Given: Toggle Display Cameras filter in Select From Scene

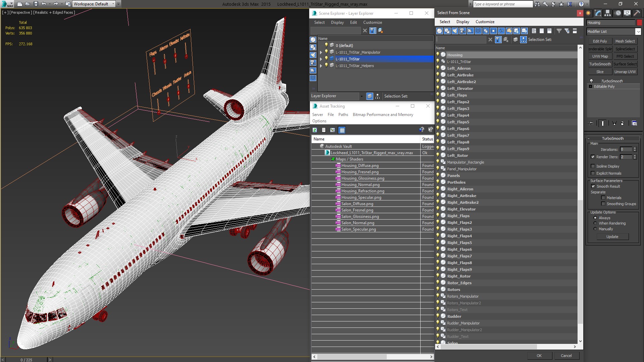Looking at the screenshot, I should (x=463, y=31).
